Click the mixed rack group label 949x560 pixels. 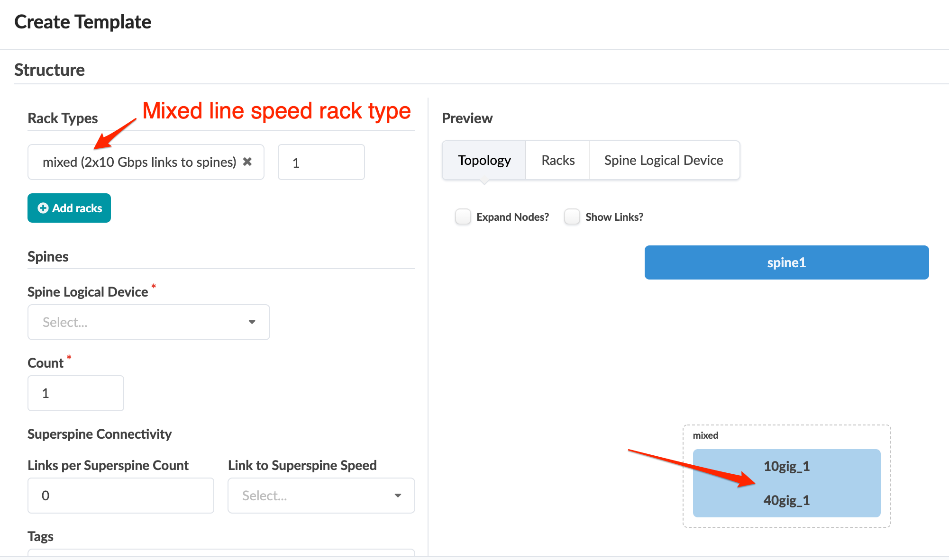click(705, 435)
